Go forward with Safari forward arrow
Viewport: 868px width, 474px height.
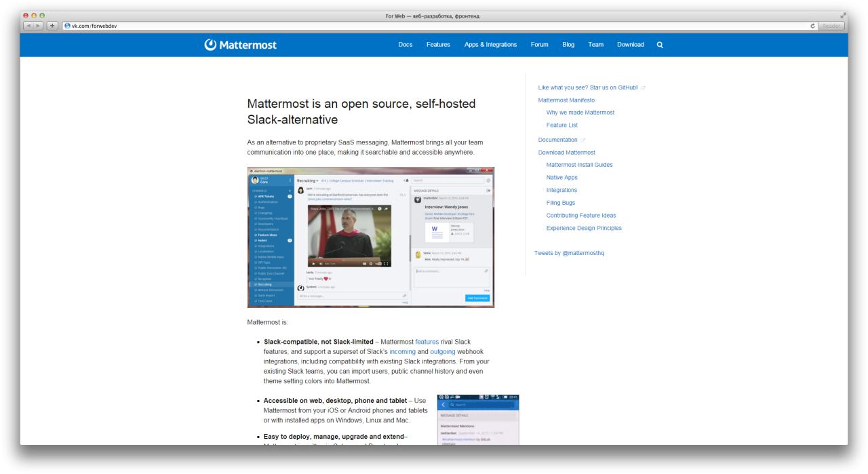click(39, 26)
